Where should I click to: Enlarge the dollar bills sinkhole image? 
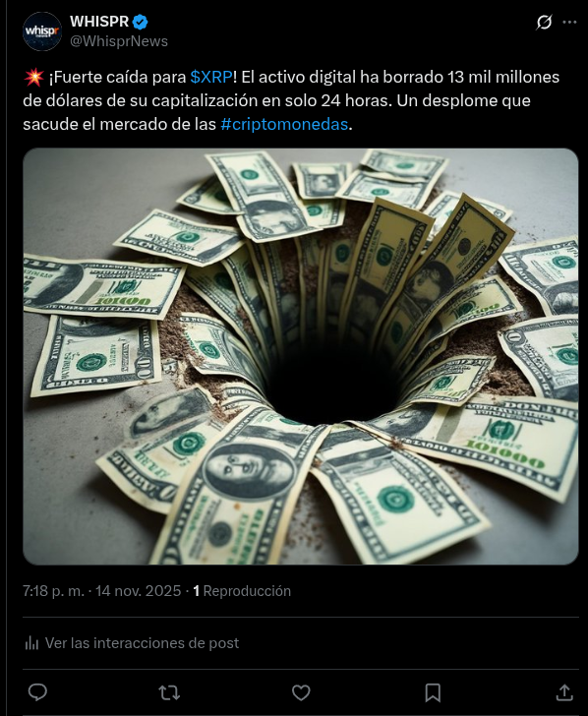pos(301,356)
